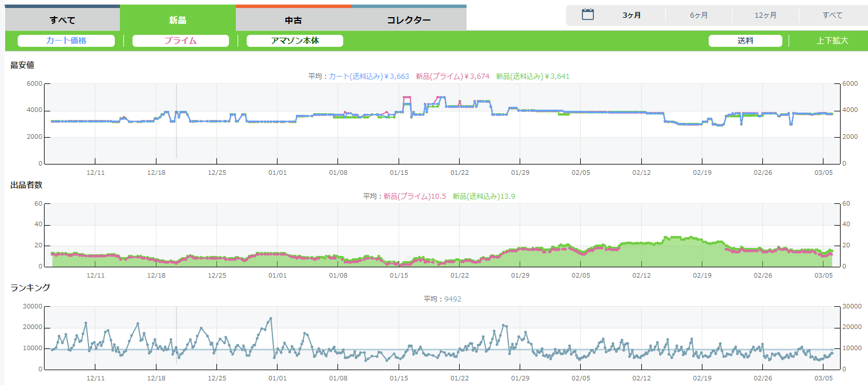Open the 中古 tab
This screenshot has height=385, width=868.
293,20
